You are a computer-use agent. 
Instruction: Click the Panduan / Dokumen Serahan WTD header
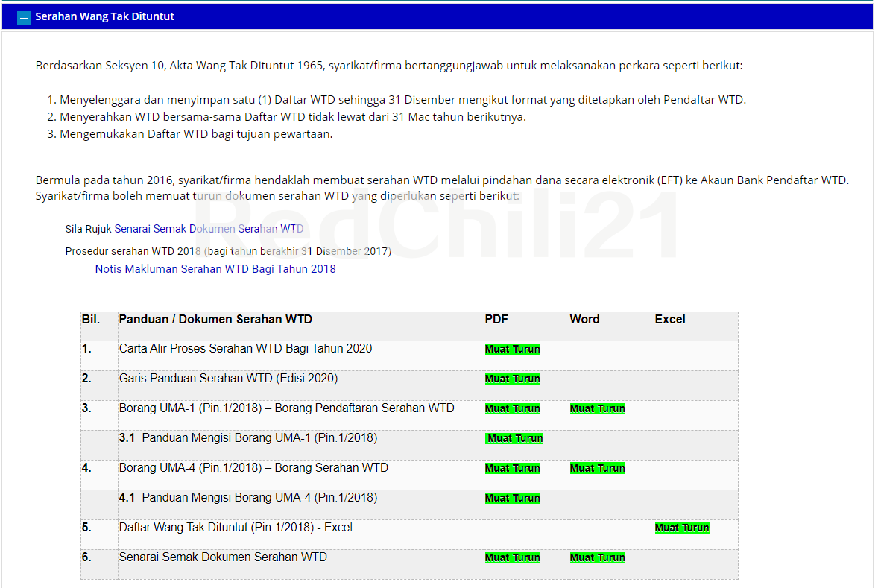[x=215, y=319]
